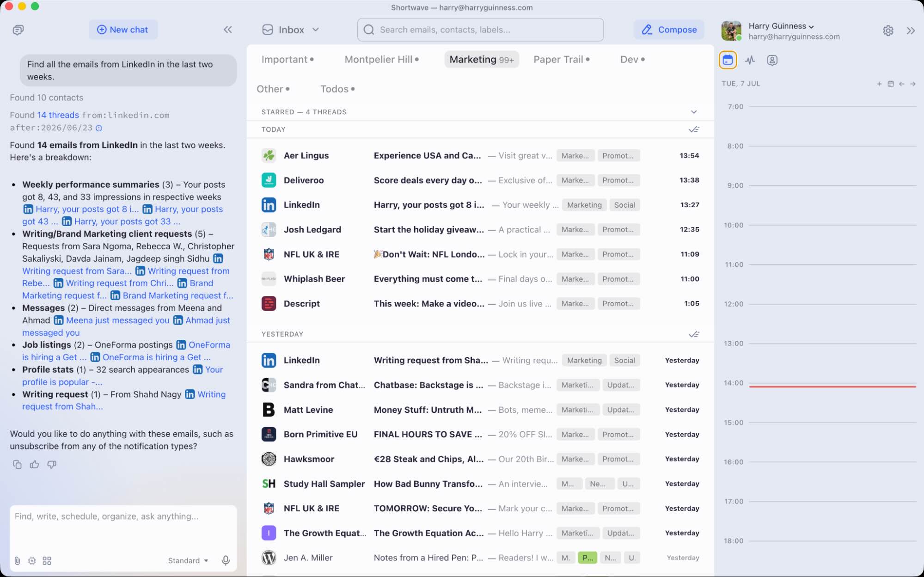
Task: Start voice input with the microphone
Action: [x=226, y=561]
